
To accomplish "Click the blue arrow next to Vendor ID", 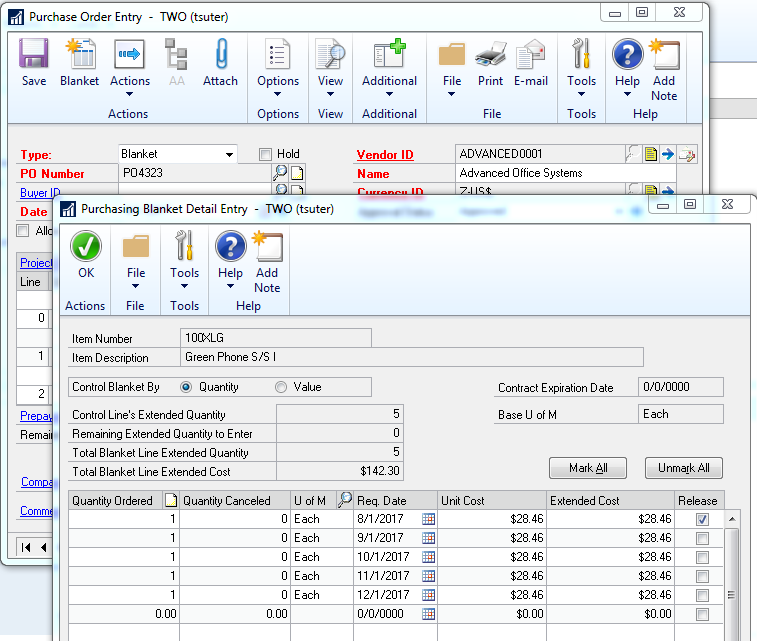I will point(668,154).
